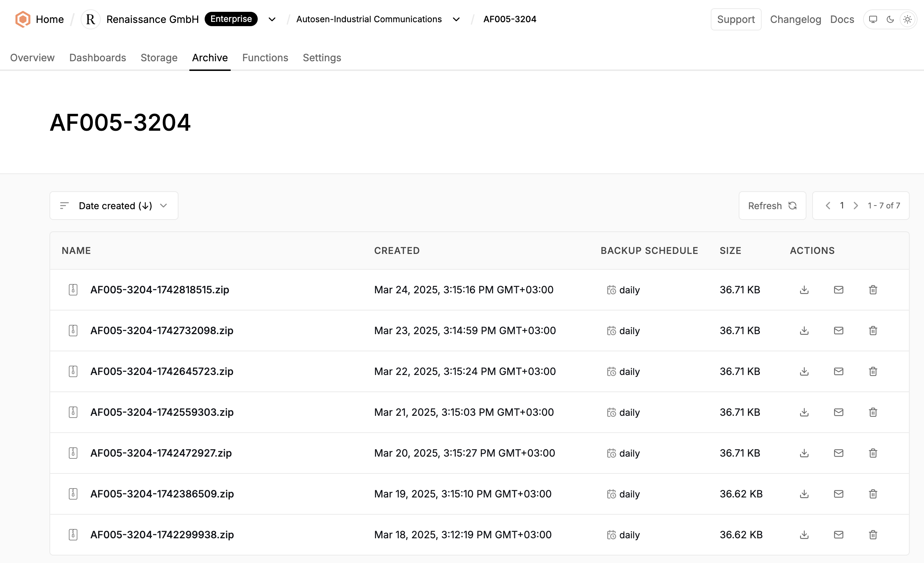Click the orange hexagon Home logo

coord(23,19)
